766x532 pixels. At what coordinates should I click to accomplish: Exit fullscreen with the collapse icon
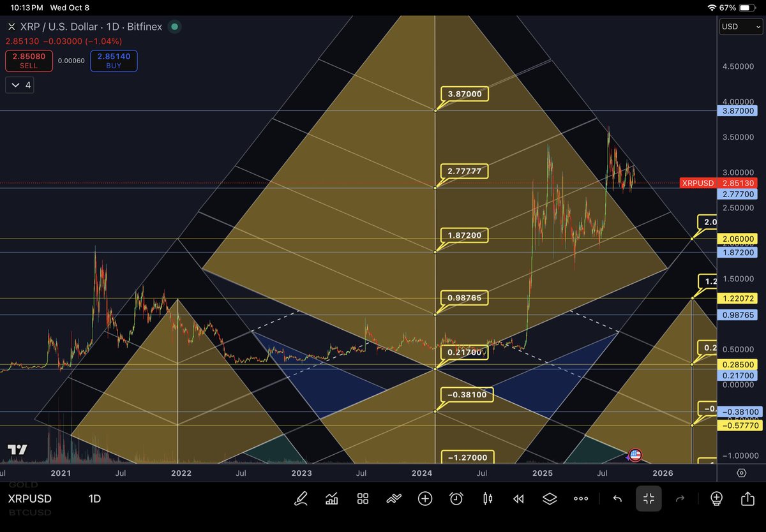click(x=649, y=499)
